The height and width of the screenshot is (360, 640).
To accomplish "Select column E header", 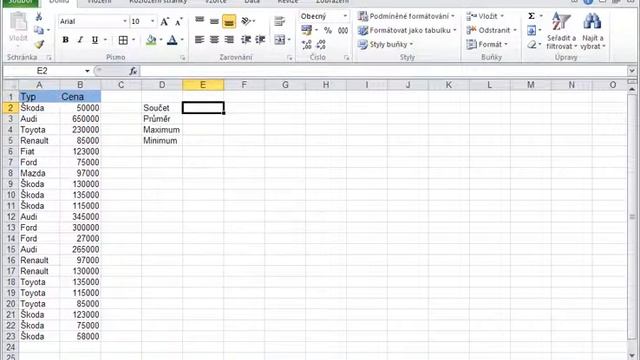I will point(203,85).
